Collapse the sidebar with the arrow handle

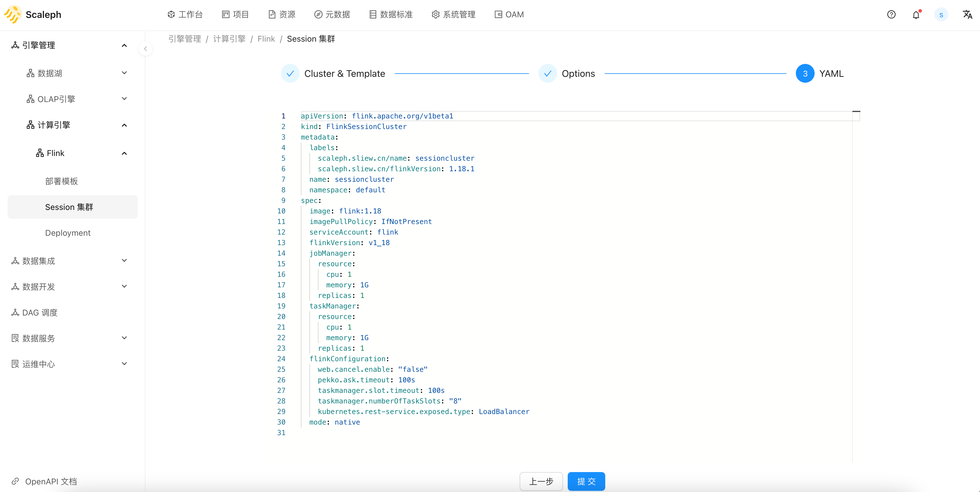tap(145, 49)
